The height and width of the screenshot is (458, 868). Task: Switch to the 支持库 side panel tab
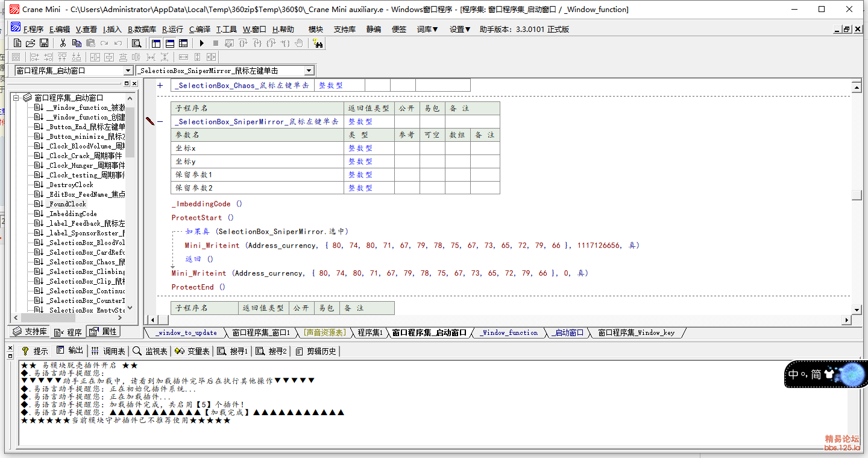tap(30, 332)
